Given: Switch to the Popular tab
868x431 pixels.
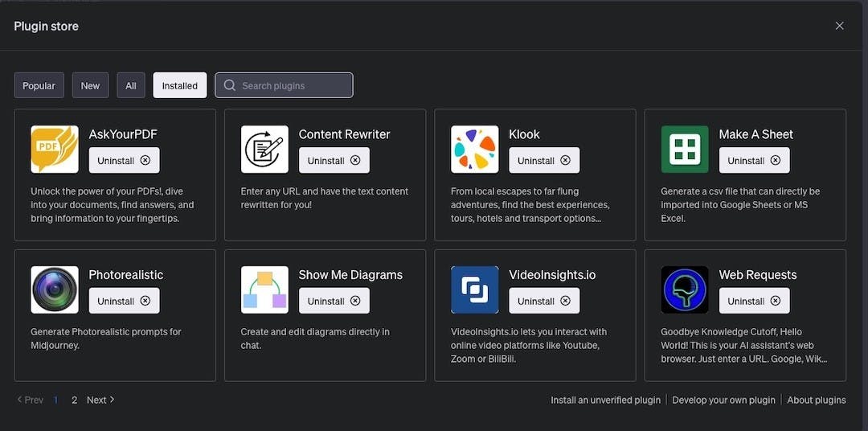Looking at the screenshot, I should tap(39, 85).
